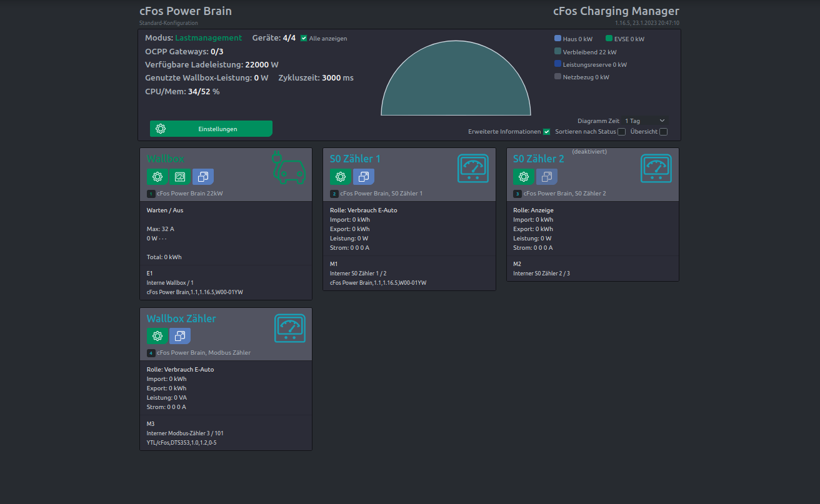
Task: Click 'Interner Modbus-Zähler 3 / 101' text
Action: coord(185,433)
